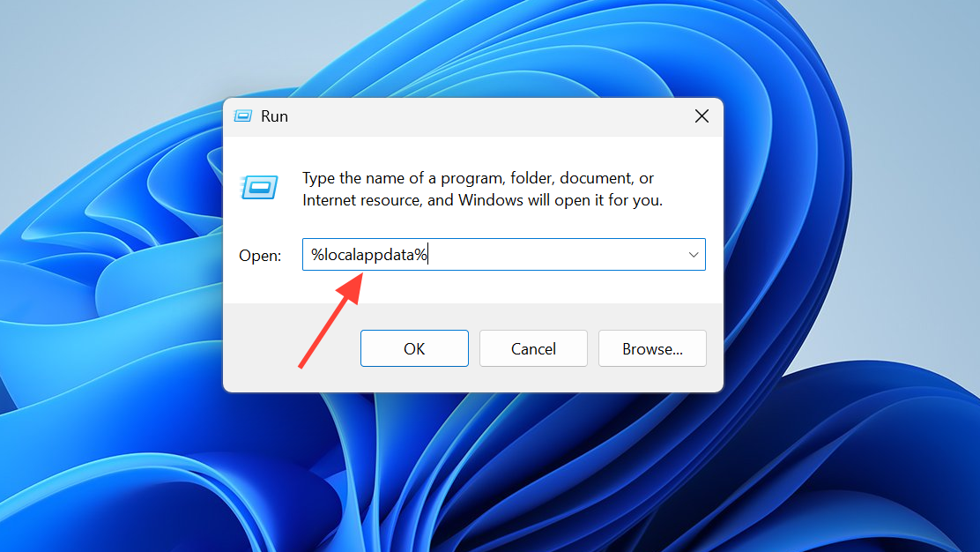The height and width of the screenshot is (552, 980).
Task: Click the %localappdata% text in the field
Action: [x=368, y=255]
